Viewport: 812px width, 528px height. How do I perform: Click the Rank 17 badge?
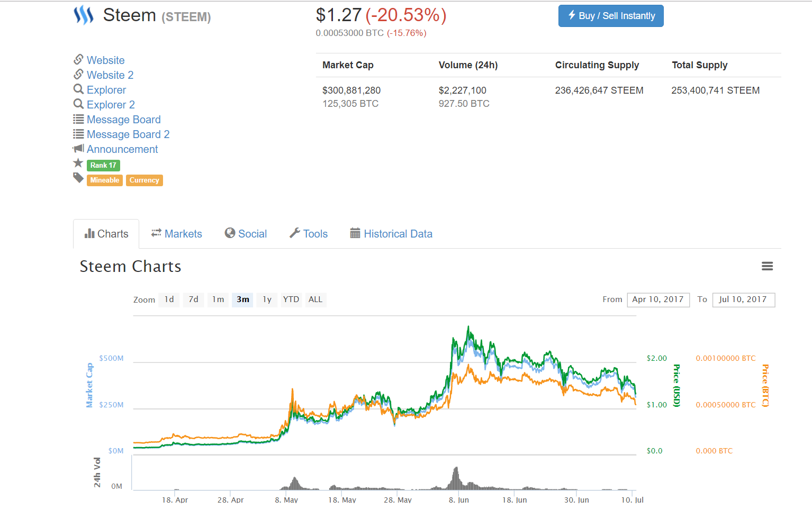(x=103, y=165)
